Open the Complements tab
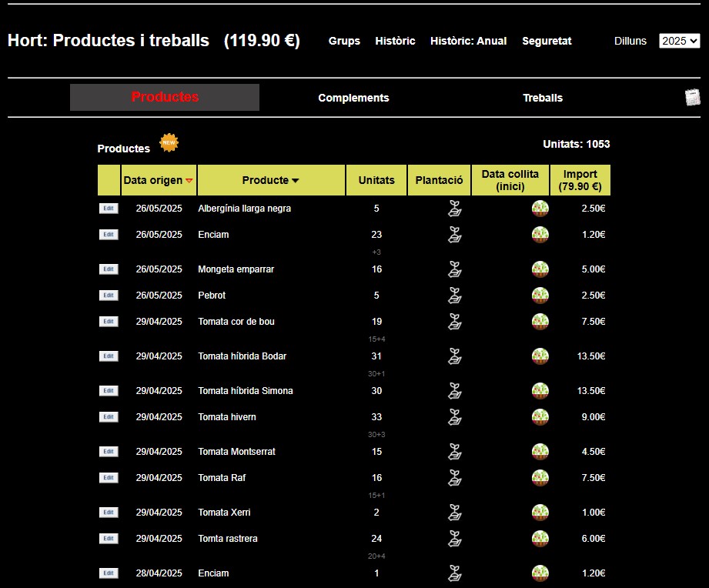 (353, 98)
